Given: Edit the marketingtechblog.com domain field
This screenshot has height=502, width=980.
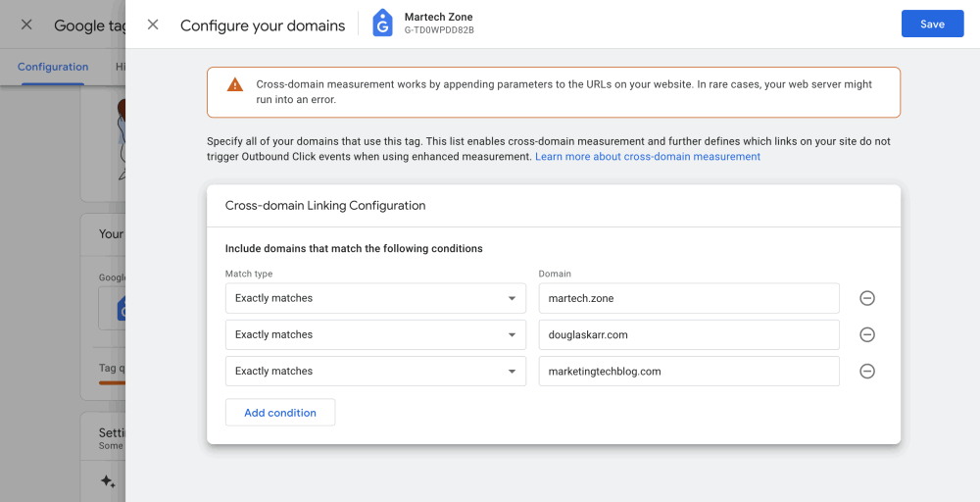Looking at the screenshot, I should tap(689, 372).
